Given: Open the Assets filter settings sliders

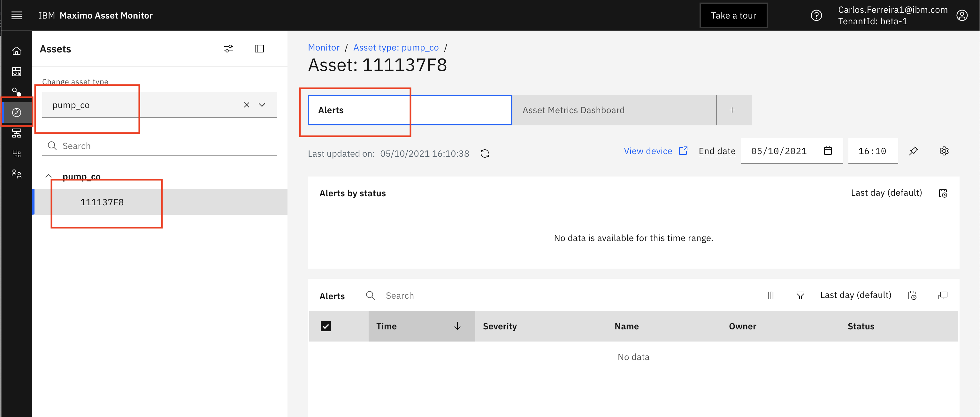Looking at the screenshot, I should click(229, 49).
